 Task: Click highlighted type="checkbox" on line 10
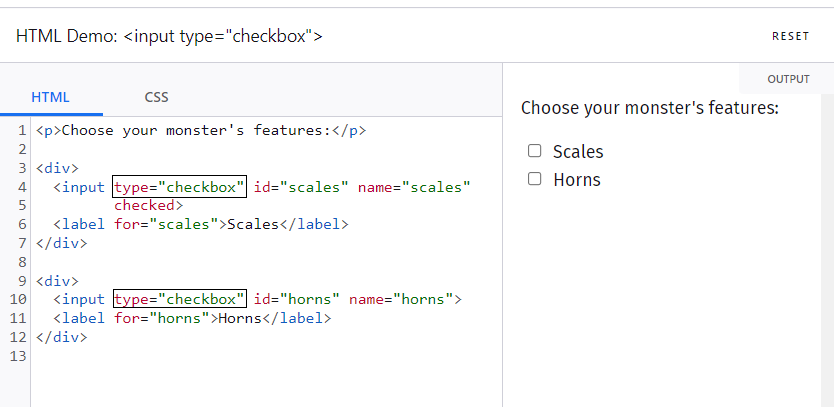(x=180, y=299)
